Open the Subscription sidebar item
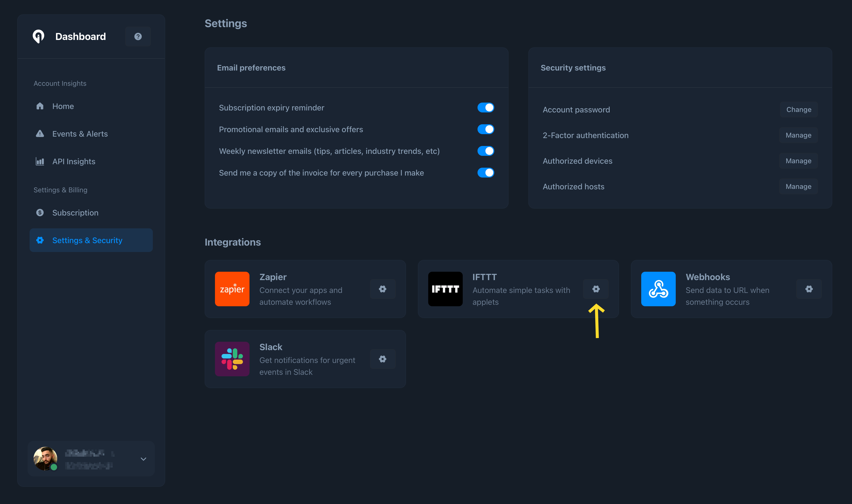Screen dimensions: 852x504 (x=75, y=213)
